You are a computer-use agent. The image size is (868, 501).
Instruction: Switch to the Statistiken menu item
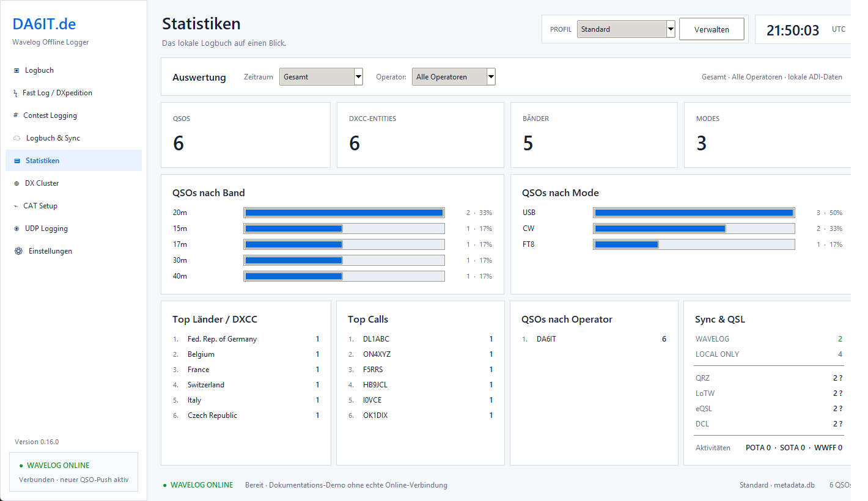(x=73, y=161)
